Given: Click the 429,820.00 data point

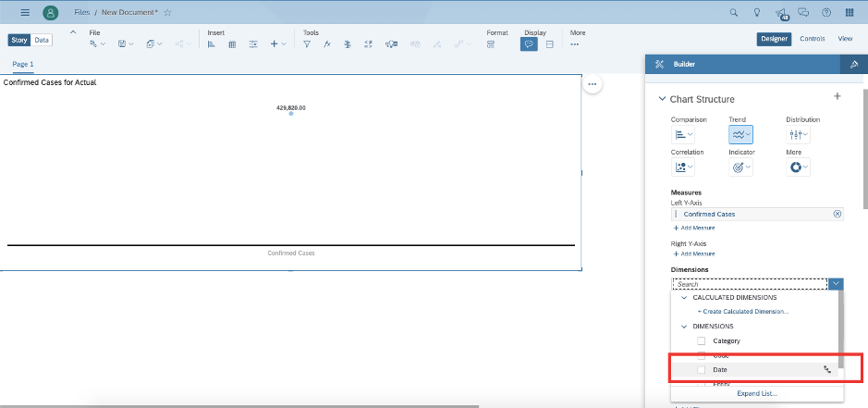Looking at the screenshot, I should tap(290, 113).
